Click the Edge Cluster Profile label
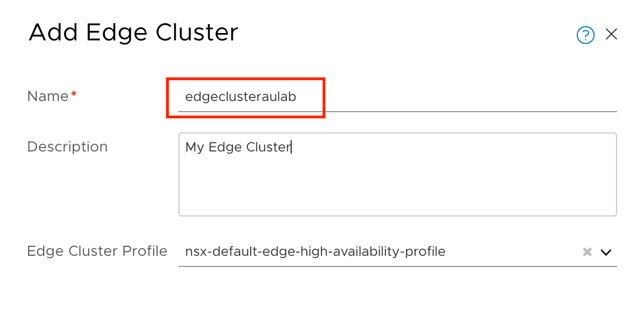This screenshot has height=313, width=644. point(97,251)
